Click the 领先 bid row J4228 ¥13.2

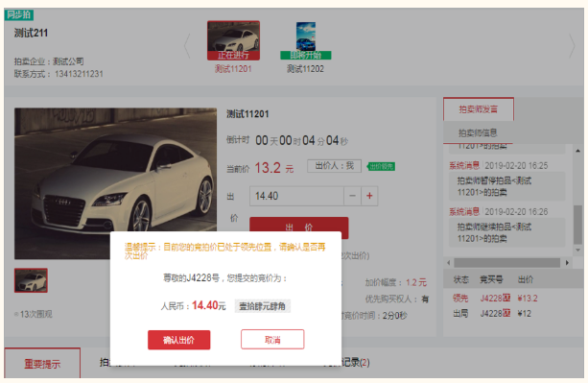(495, 299)
